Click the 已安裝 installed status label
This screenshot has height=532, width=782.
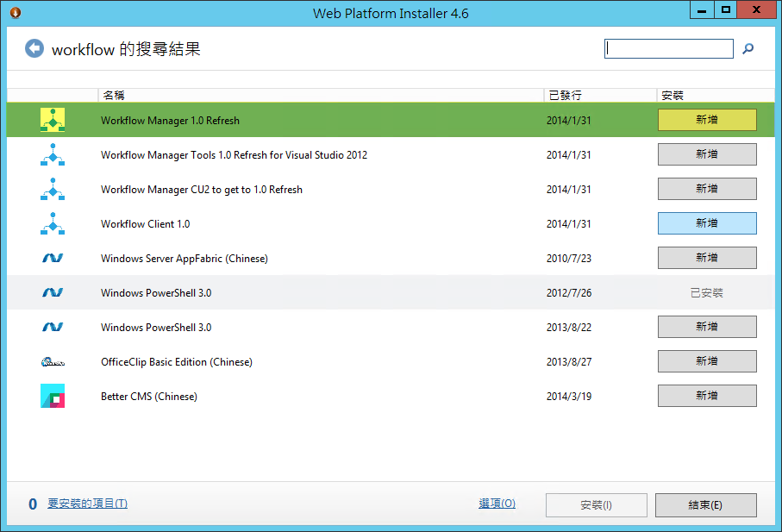pyautogui.click(x=707, y=292)
